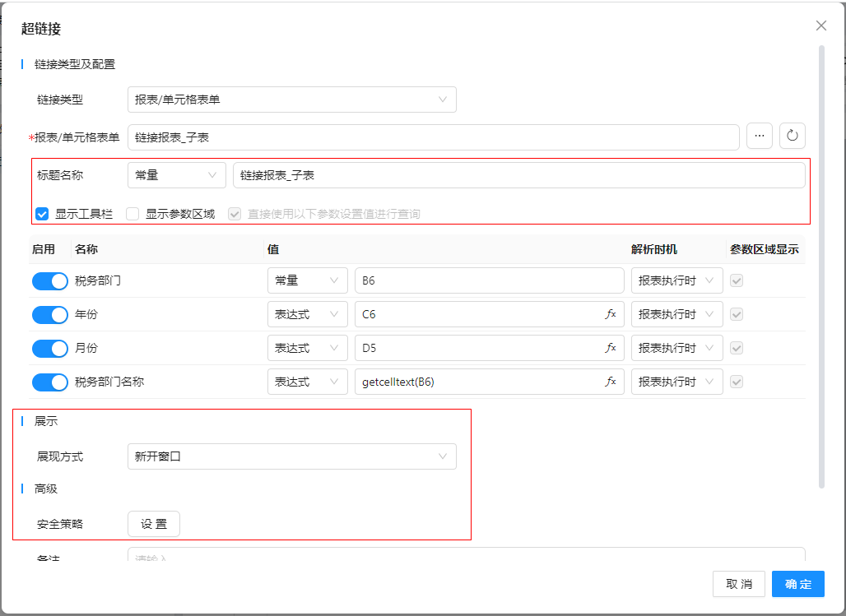Image resolution: width=846 pixels, height=616 pixels.
Task: Click the ellipsis browse button for report
Action: tap(759, 136)
